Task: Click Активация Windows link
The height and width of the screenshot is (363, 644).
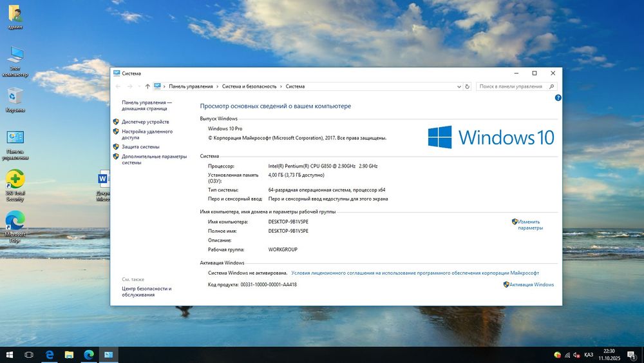Action: point(531,284)
